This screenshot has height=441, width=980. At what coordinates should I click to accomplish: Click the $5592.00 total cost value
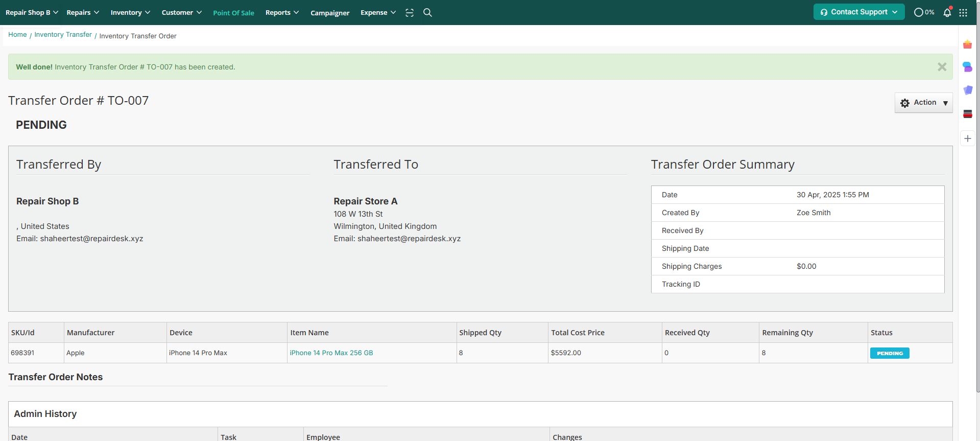coord(566,353)
